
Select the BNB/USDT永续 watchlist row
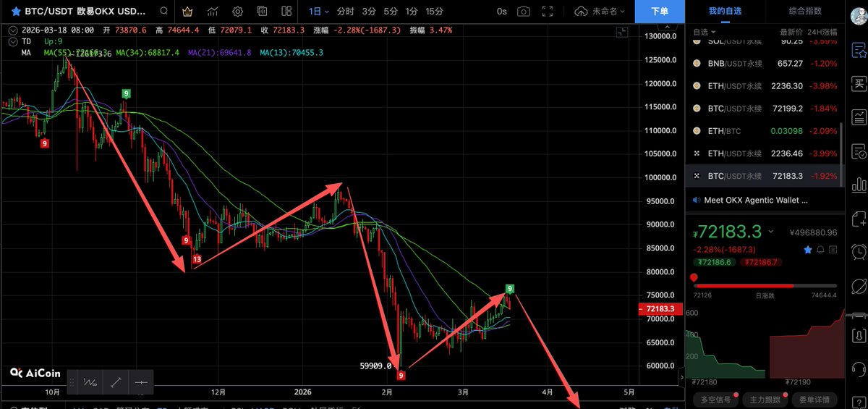764,64
